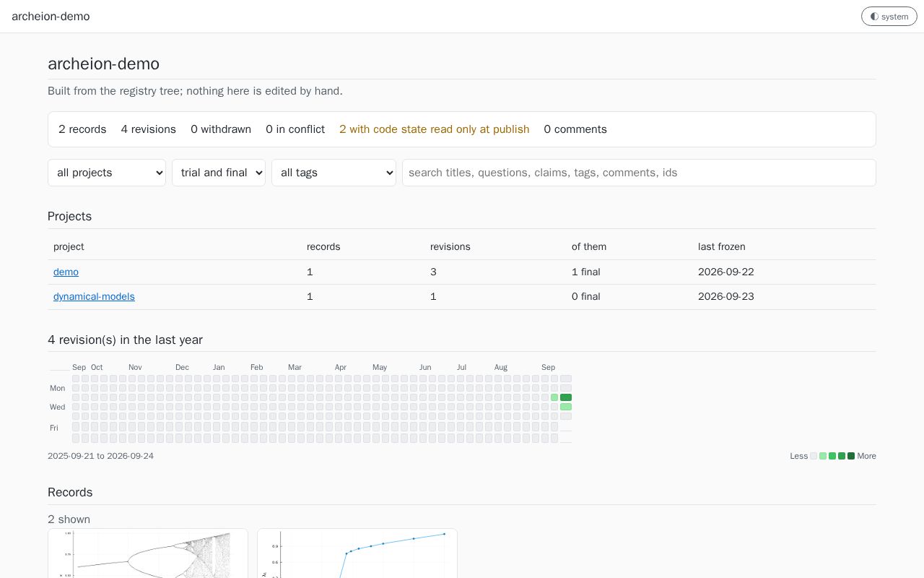Open the all projects dropdown
Viewport: 924px width, 578px height.
coord(107,173)
